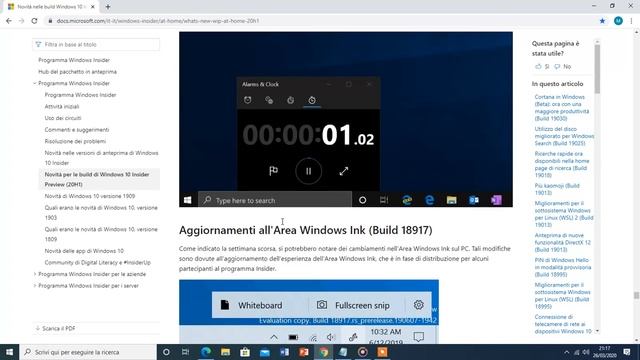Jump to 'Anteprima di nuove funzionalità DirectX 12'
This screenshot has width=640, height=360.
[x=562, y=242]
